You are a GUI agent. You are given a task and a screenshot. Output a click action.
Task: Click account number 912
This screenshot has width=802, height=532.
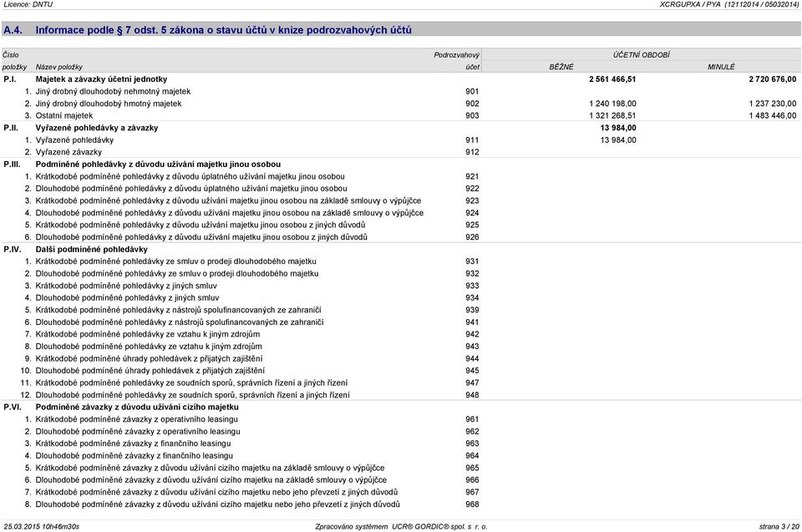(472, 153)
